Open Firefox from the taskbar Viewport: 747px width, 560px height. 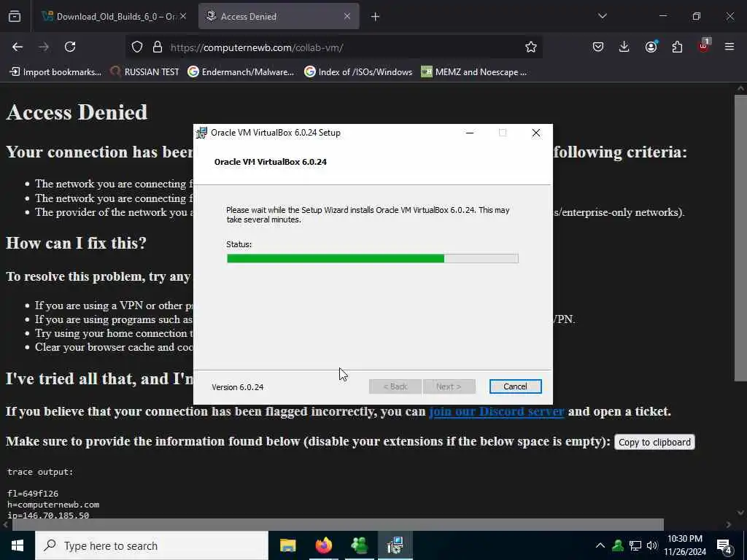coord(323,545)
